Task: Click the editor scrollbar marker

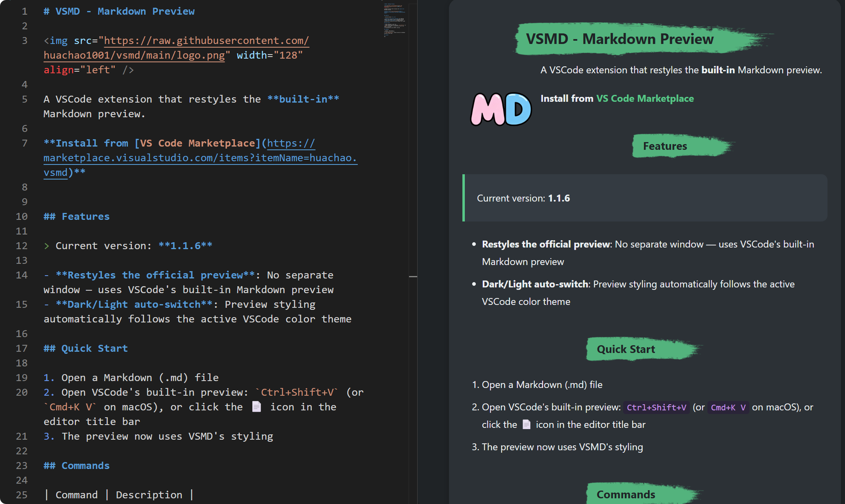Action: (413, 277)
